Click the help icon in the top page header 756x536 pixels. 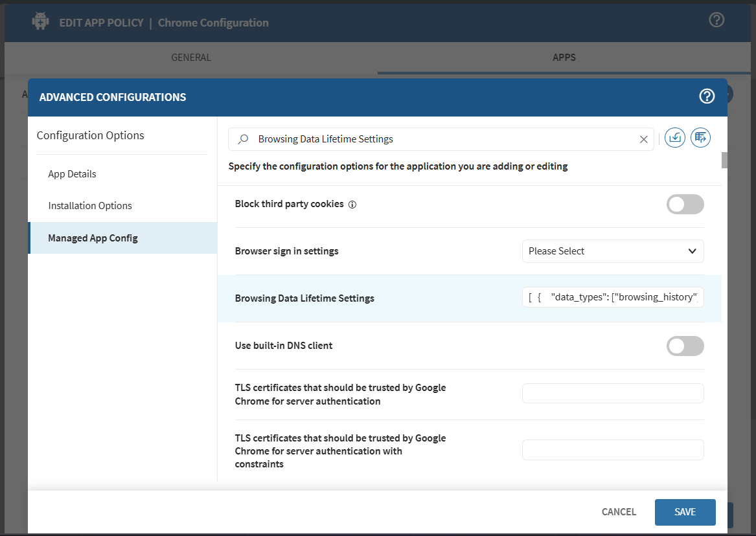pos(716,20)
